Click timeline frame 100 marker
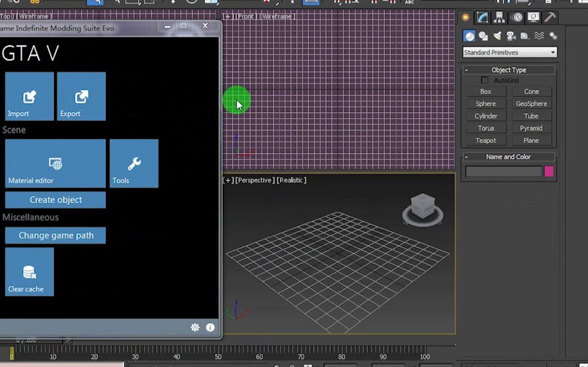588x367 pixels. 425,357
